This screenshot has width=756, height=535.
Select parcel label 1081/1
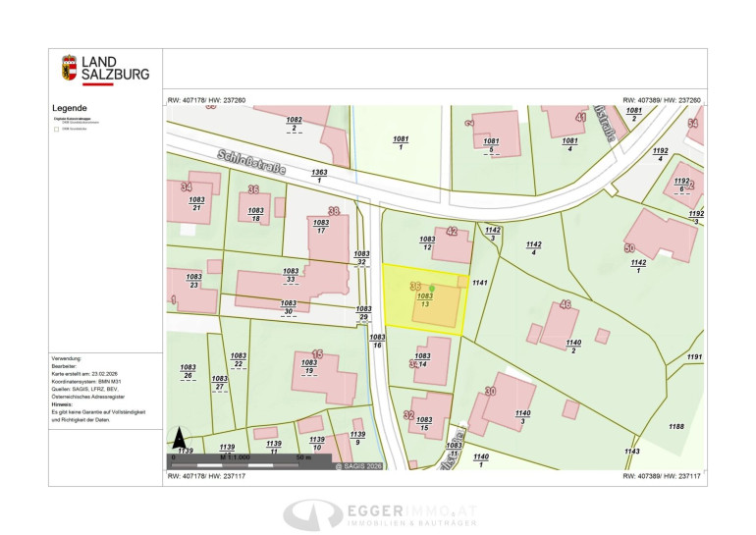point(401,143)
